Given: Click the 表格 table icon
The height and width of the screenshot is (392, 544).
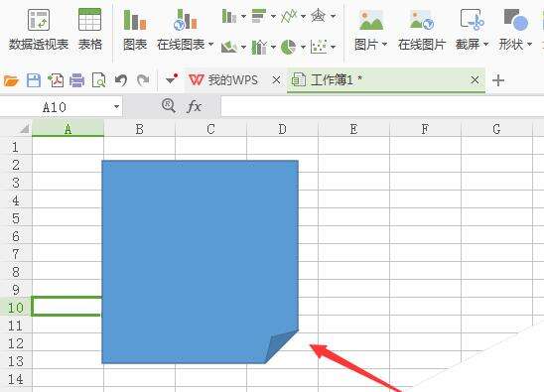Looking at the screenshot, I should 90,20.
